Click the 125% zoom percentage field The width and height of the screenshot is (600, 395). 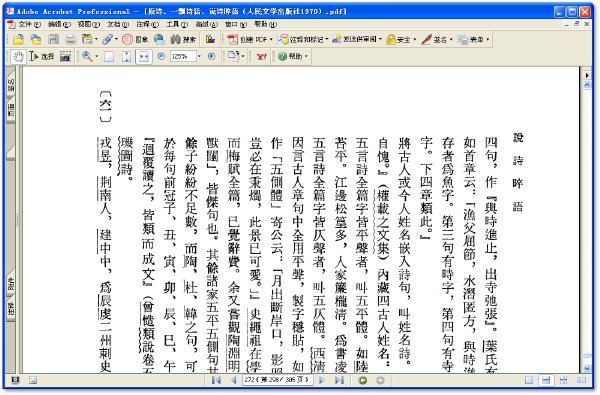click(x=183, y=57)
